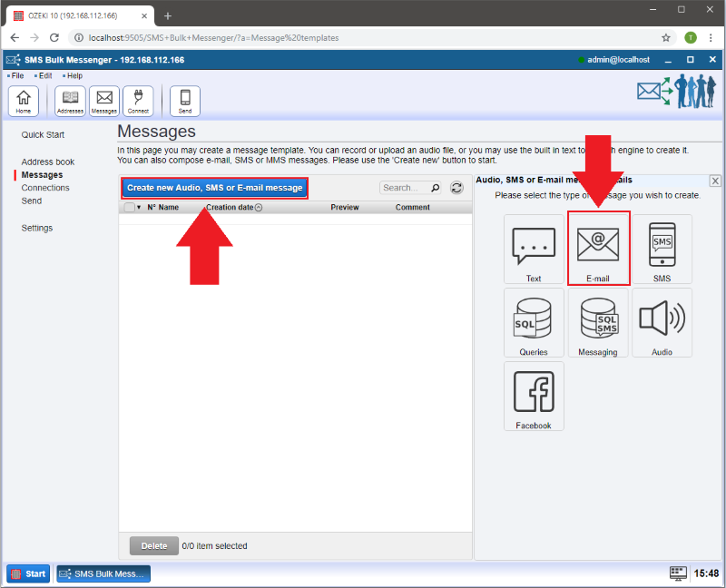Image resolution: width=726 pixels, height=588 pixels.
Task: Open the File menu
Action: click(17, 75)
